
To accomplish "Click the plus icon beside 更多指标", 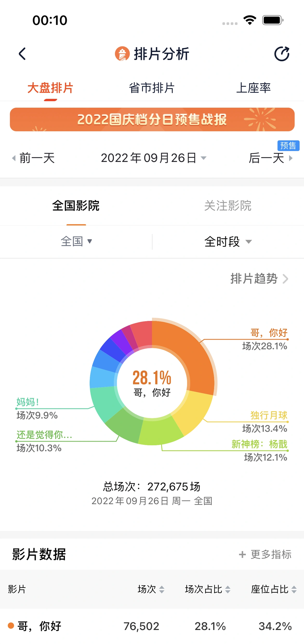I will pyautogui.click(x=243, y=554).
